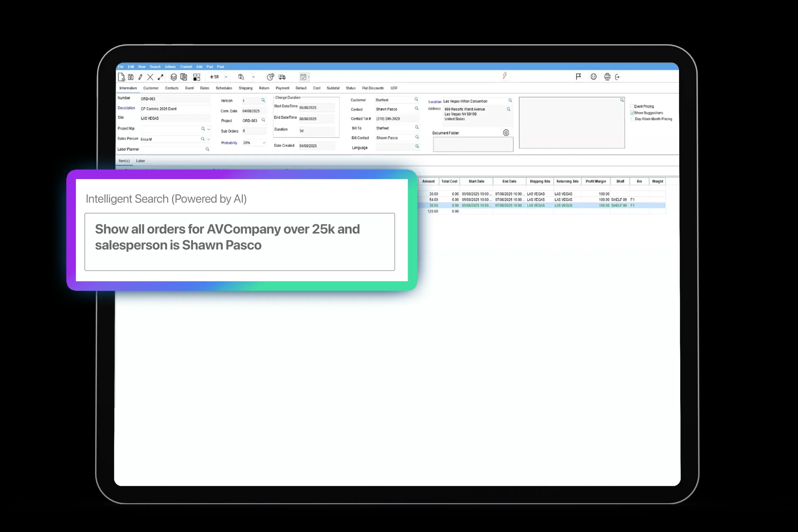This screenshot has height=532, width=798.
Task: Click the red lightning bolt icon
Action: [x=505, y=75]
